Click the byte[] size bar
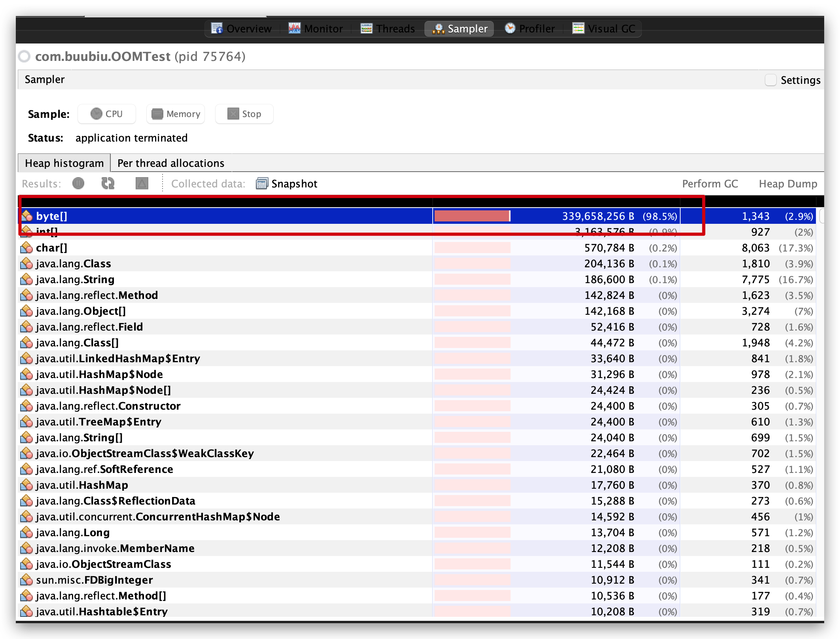Viewport: 840px width, 639px height. coord(472,216)
